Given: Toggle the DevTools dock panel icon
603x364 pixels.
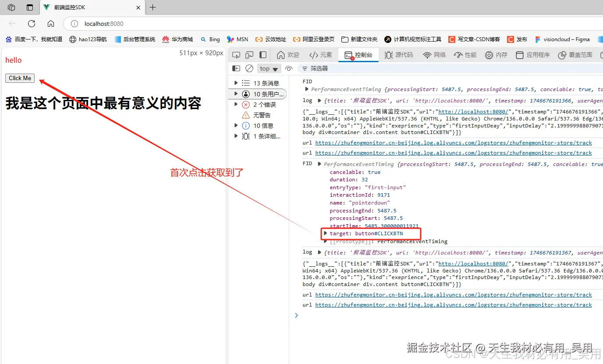Looking at the screenshot, I should 262,55.
